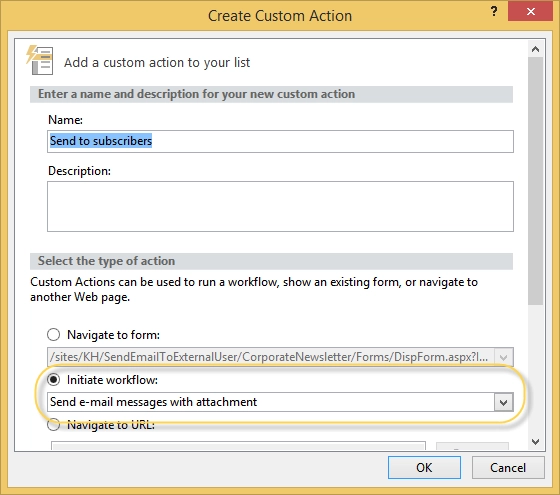
Task: Click the scroll down arrow
Action: tap(535, 442)
